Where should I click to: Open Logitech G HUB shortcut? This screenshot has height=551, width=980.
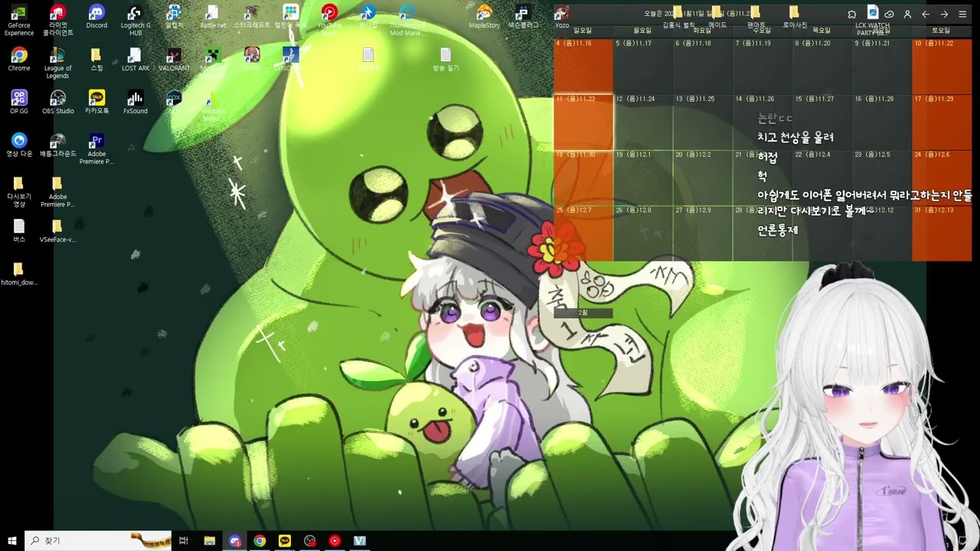(x=136, y=20)
